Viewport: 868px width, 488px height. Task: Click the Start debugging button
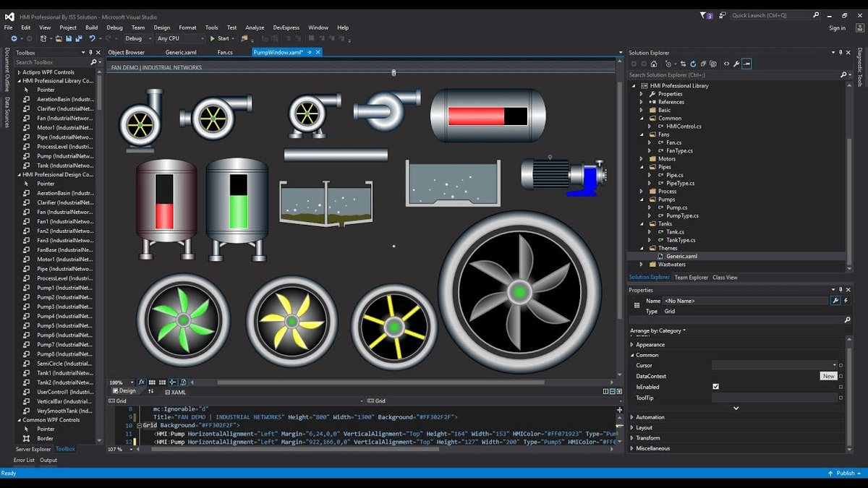[x=220, y=38]
